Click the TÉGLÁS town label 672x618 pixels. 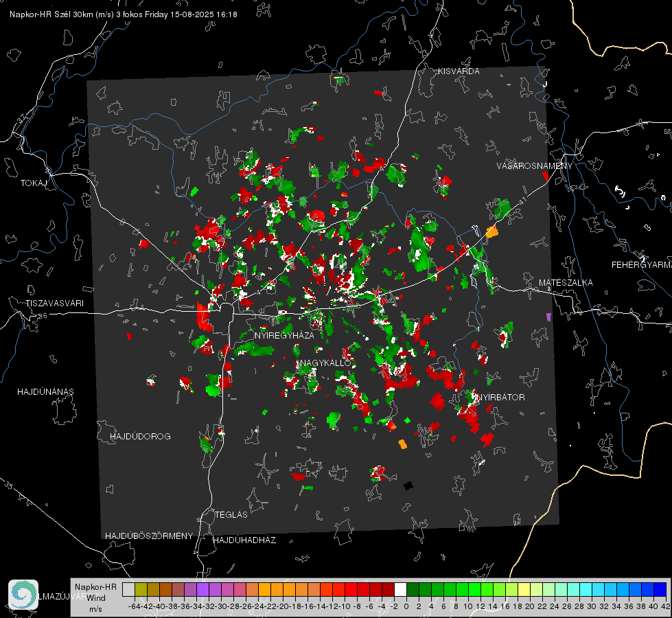pos(231,514)
